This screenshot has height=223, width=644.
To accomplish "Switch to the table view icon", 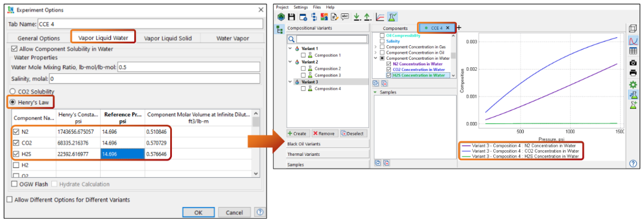I will click(x=633, y=51).
